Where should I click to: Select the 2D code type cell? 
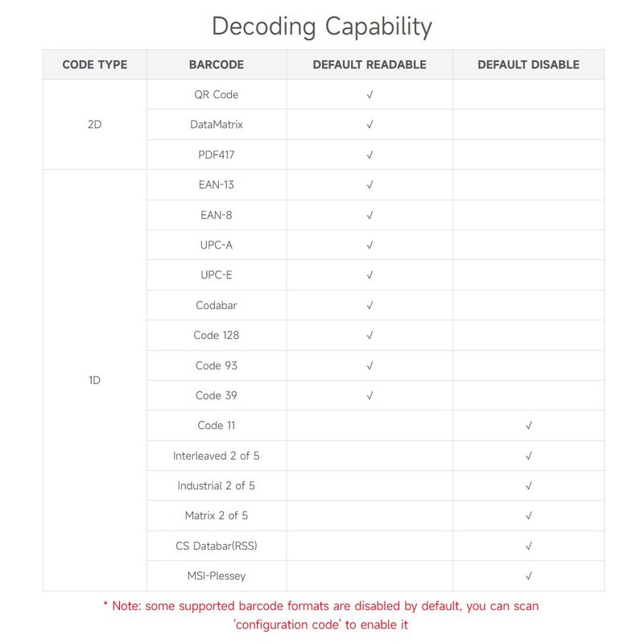[94, 125]
